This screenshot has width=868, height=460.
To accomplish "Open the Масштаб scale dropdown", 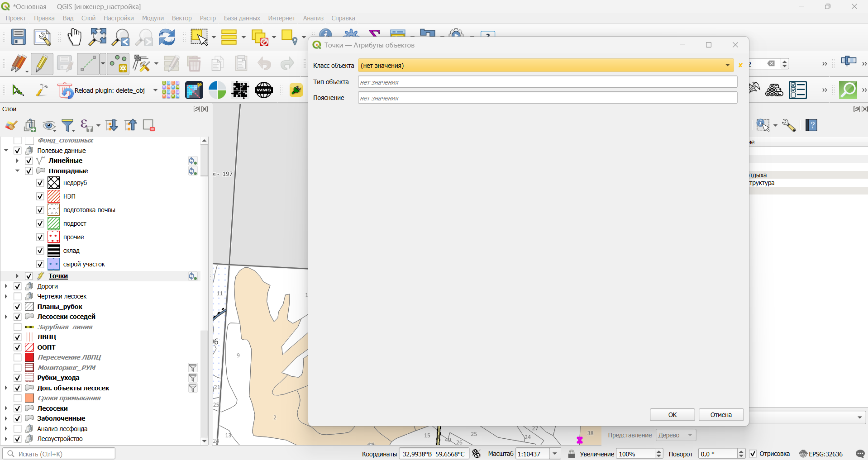I will [x=555, y=454].
